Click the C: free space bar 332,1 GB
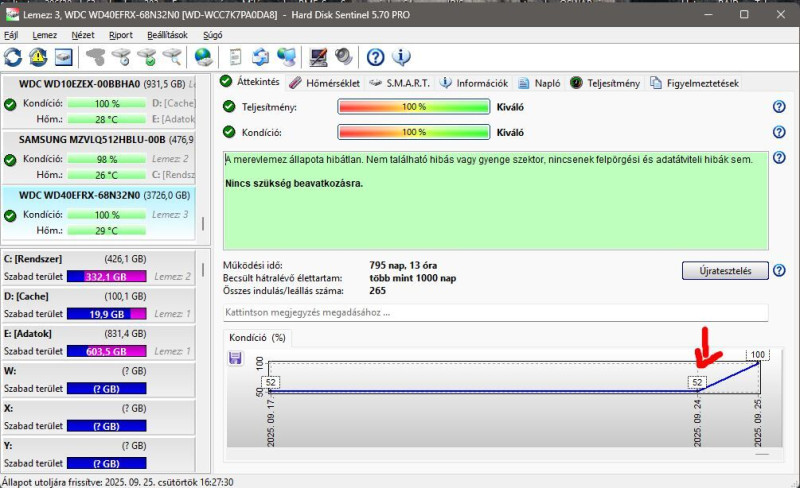Image resolution: width=800 pixels, height=488 pixels. point(107,276)
